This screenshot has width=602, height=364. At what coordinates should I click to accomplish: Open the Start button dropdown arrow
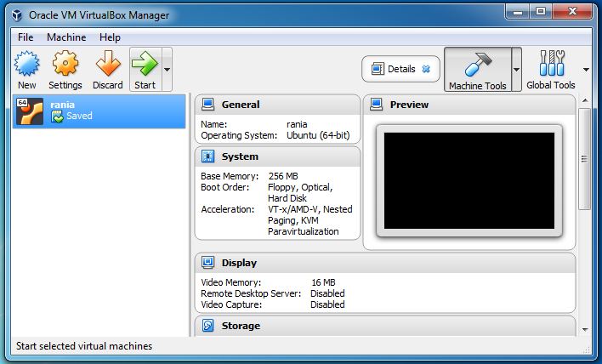click(167, 70)
